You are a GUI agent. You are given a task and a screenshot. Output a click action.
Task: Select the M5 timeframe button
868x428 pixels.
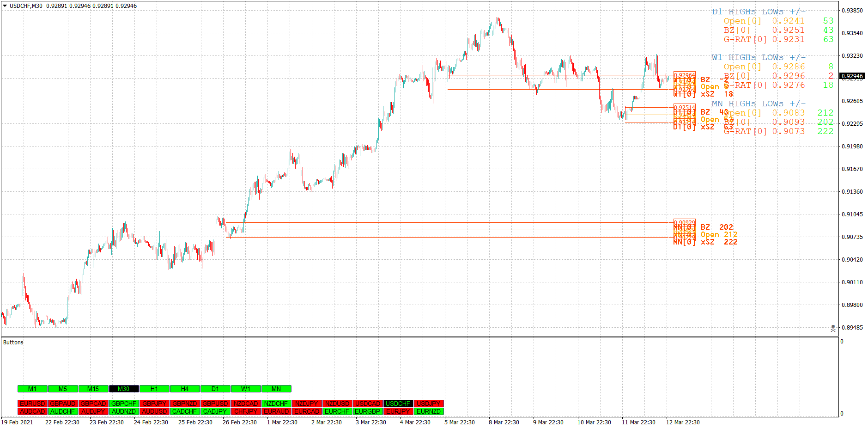(x=62, y=388)
